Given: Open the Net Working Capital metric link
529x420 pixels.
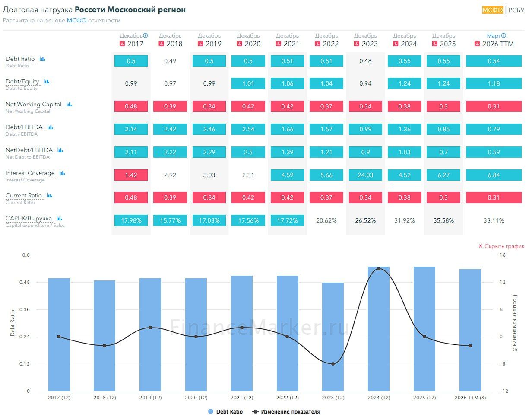Looking at the screenshot, I should 34,104.
